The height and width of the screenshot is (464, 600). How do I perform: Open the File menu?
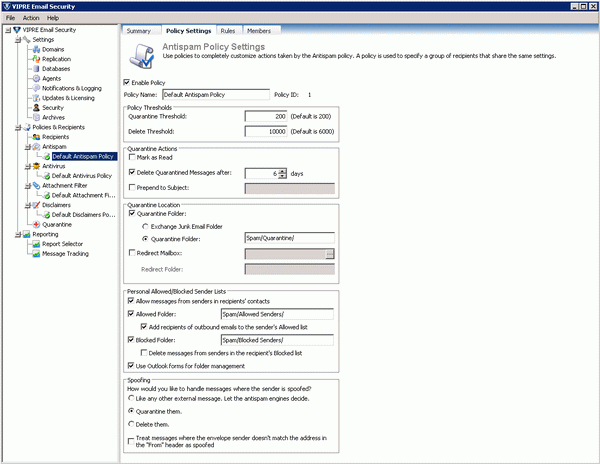pos(10,18)
